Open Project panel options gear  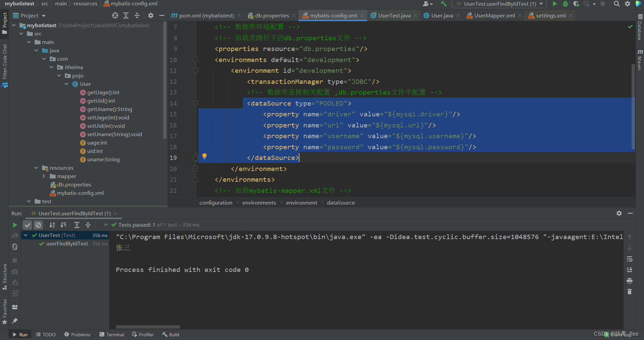[x=151, y=15]
